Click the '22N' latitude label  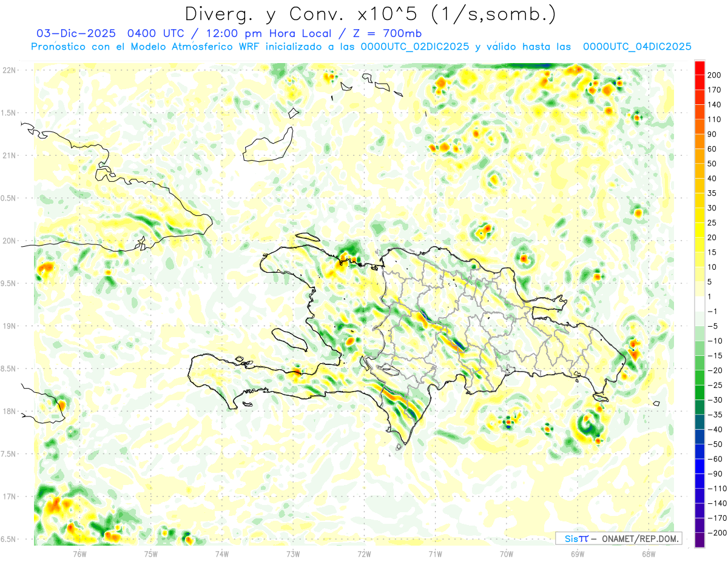point(9,70)
